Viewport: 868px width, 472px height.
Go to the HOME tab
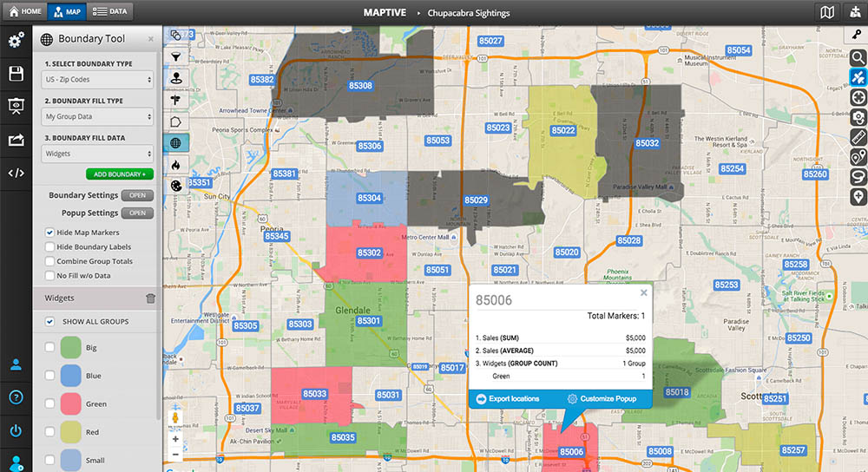(x=25, y=11)
